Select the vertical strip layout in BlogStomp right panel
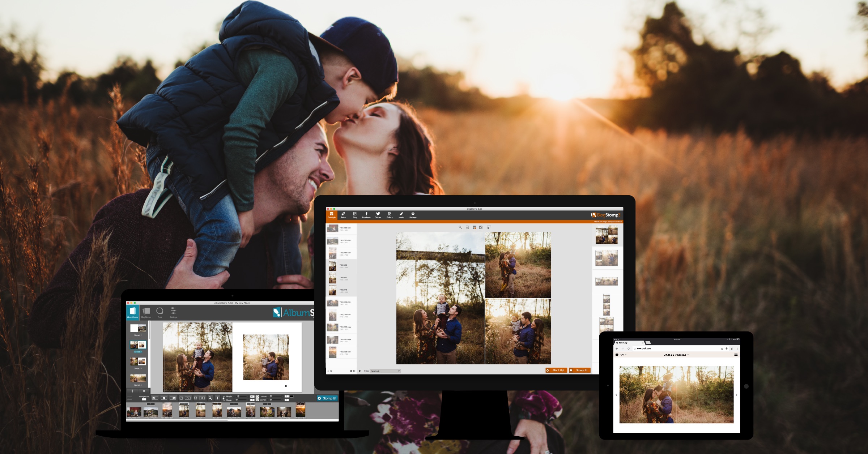 click(x=607, y=304)
